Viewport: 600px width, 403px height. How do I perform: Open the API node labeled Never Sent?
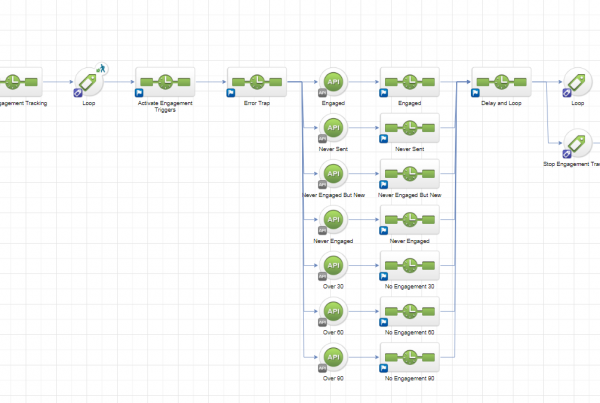tap(334, 129)
